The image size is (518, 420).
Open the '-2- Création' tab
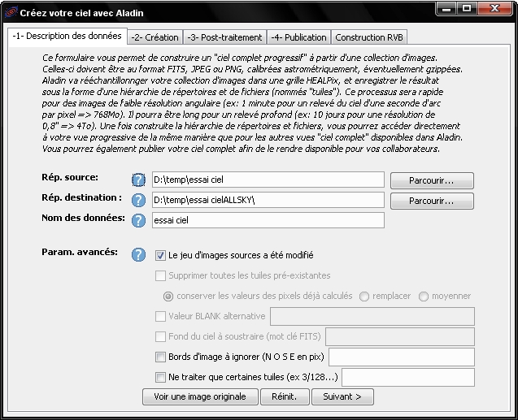tap(155, 37)
